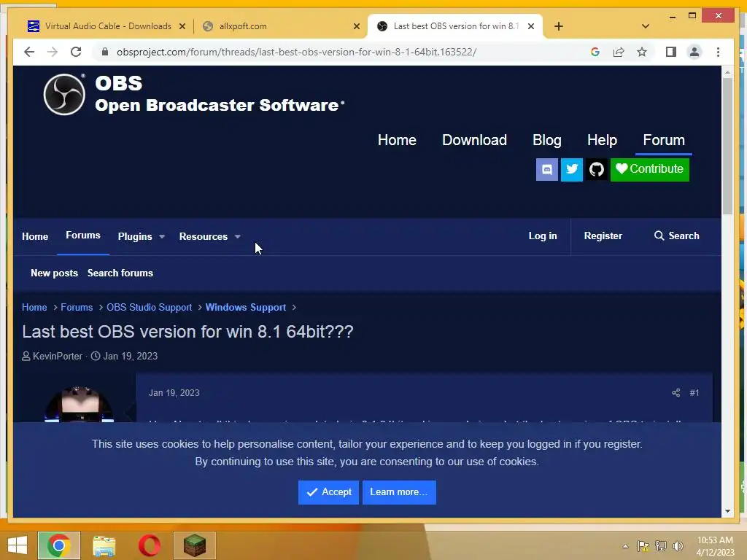Click the padlock site info icon
The width and height of the screenshot is (747, 560).
coord(105,52)
